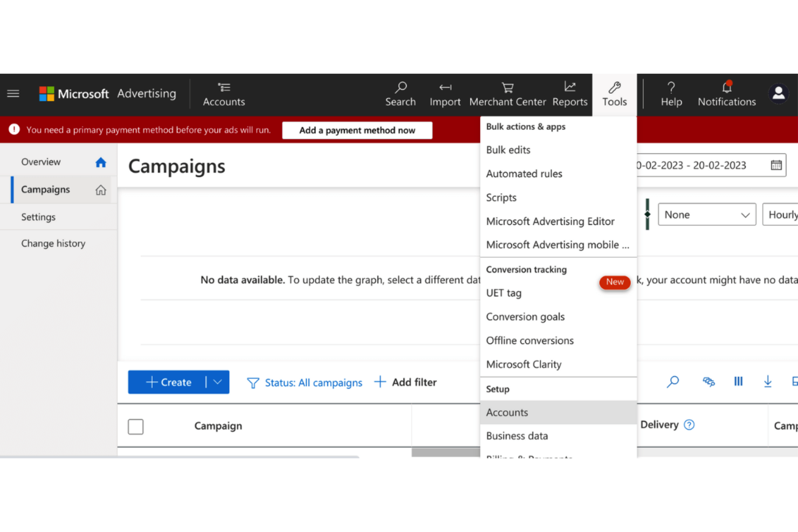The image size is (798, 532).
Task: View Notifications bell
Action: 727,94
